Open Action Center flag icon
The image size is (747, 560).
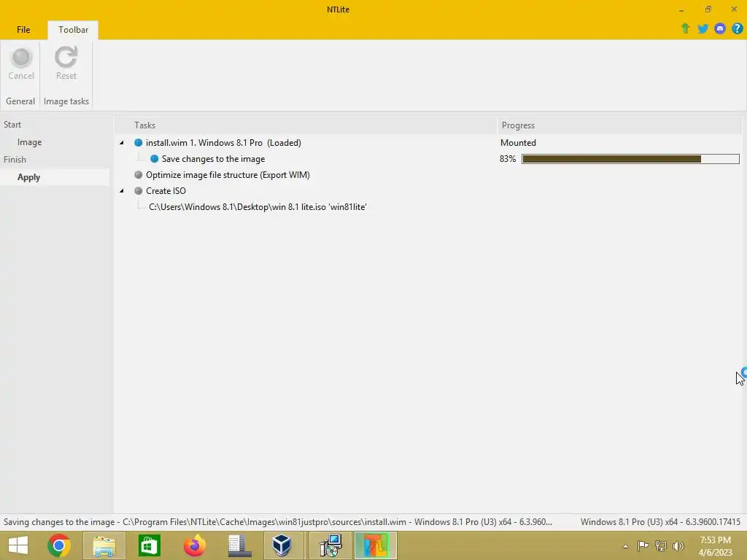pyautogui.click(x=643, y=545)
